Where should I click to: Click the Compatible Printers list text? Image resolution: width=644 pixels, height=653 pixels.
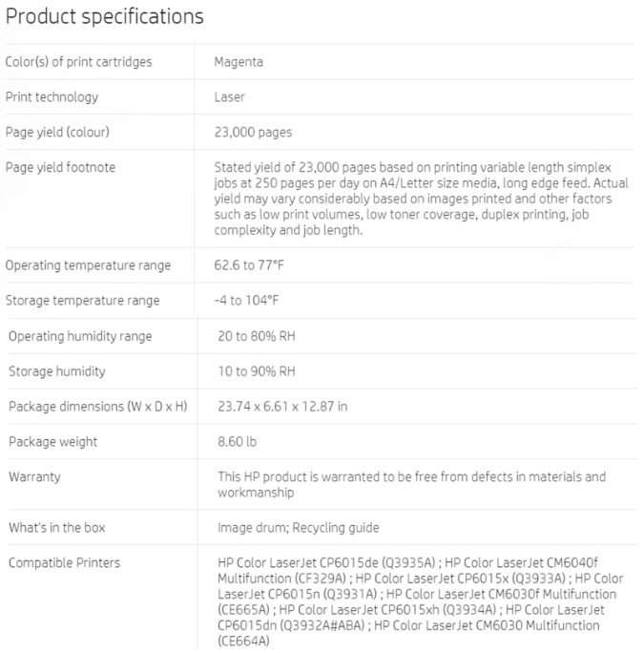tap(420, 600)
